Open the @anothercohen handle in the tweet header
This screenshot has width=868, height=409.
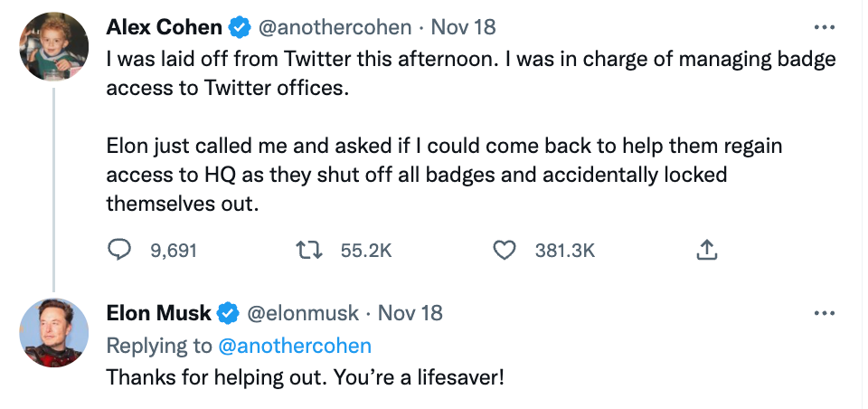tap(335, 27)
